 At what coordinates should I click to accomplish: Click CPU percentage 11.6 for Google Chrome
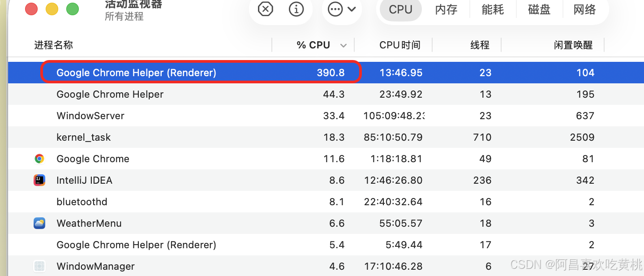pos(334,159)
